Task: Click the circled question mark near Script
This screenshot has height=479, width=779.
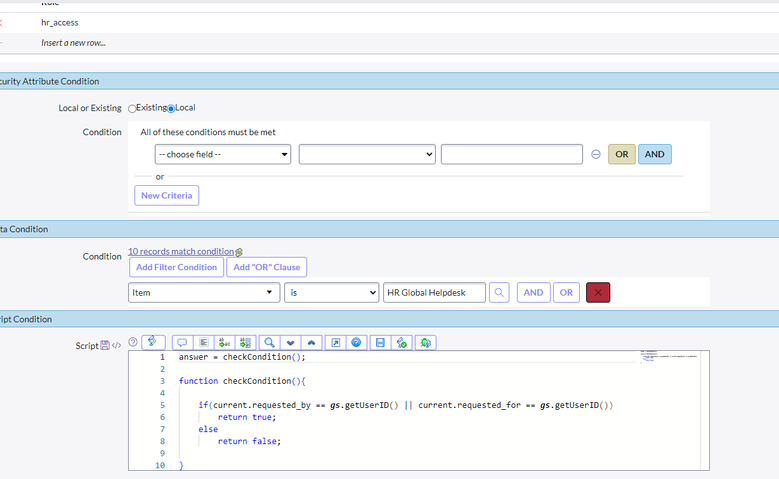Action: [x=133, y=342]
